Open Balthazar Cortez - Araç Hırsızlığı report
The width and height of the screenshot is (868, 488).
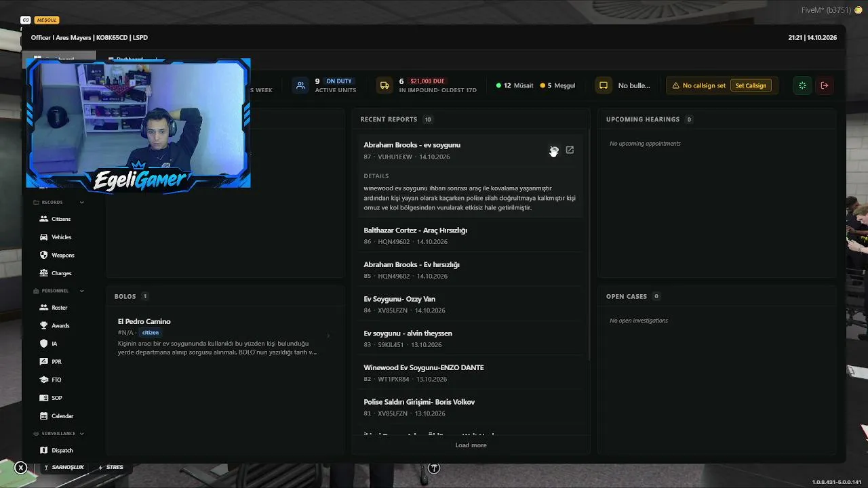point(471,235)
